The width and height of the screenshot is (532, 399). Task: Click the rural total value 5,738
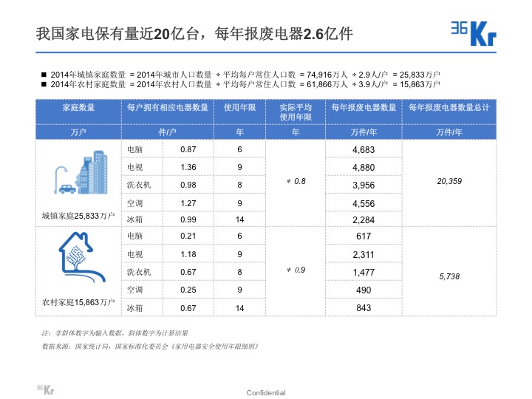click(x=449, y=275)
